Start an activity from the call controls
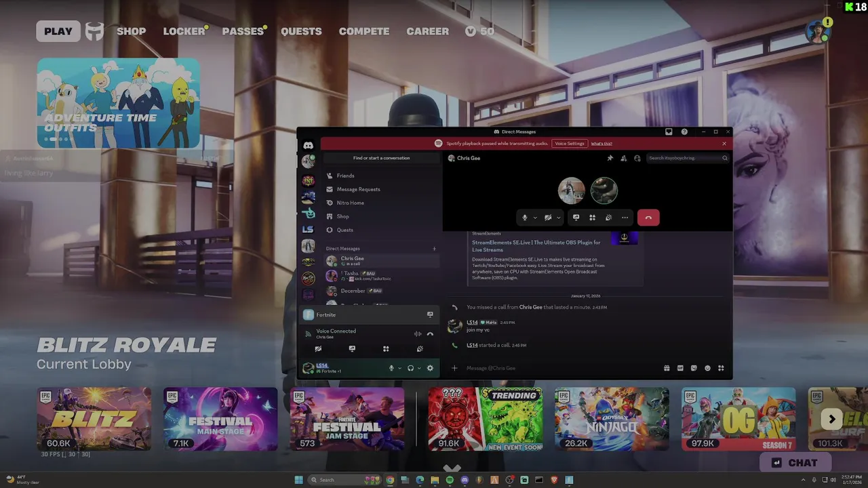The image size is (868, 488). point(592,218)
